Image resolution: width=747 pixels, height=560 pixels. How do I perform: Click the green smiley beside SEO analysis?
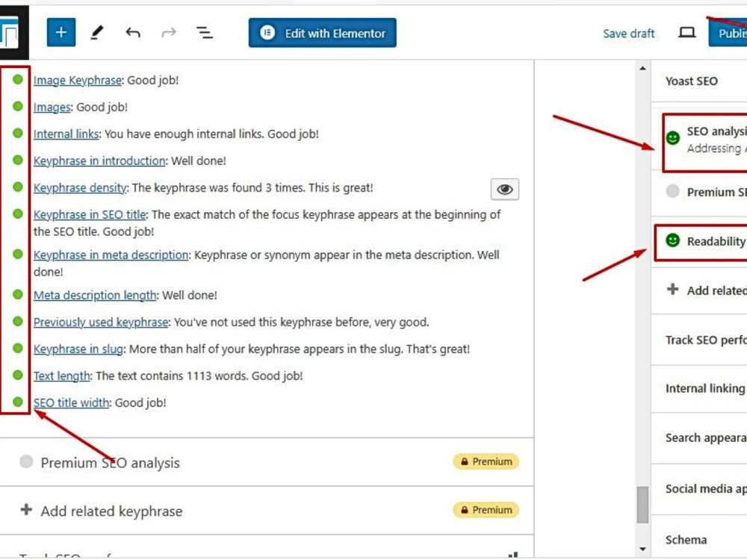[673, 138]
